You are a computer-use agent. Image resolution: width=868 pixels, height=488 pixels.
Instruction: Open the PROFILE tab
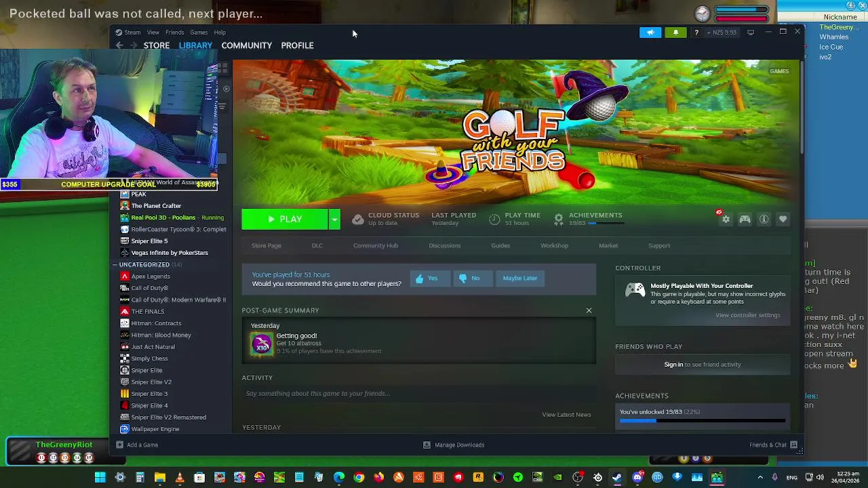[297, 45]
